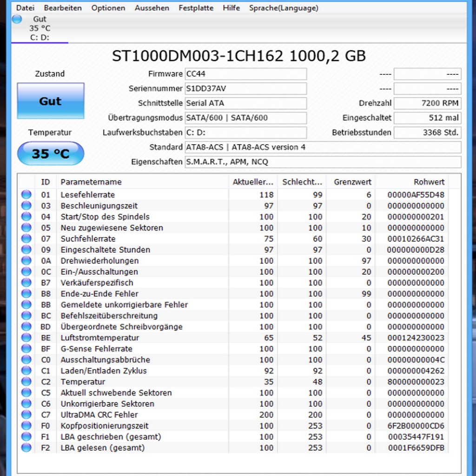
Task: Click the Schnittstelle field Serial ATA
Action: point(246,103)
